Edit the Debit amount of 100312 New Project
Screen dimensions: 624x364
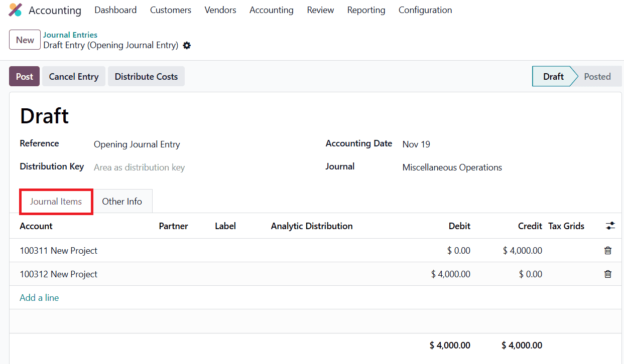450,274
